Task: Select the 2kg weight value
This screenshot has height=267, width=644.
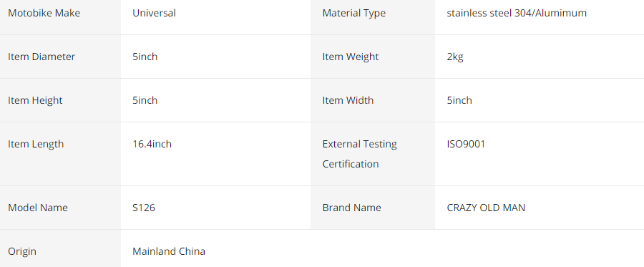Action: click(x=455, y=57)
